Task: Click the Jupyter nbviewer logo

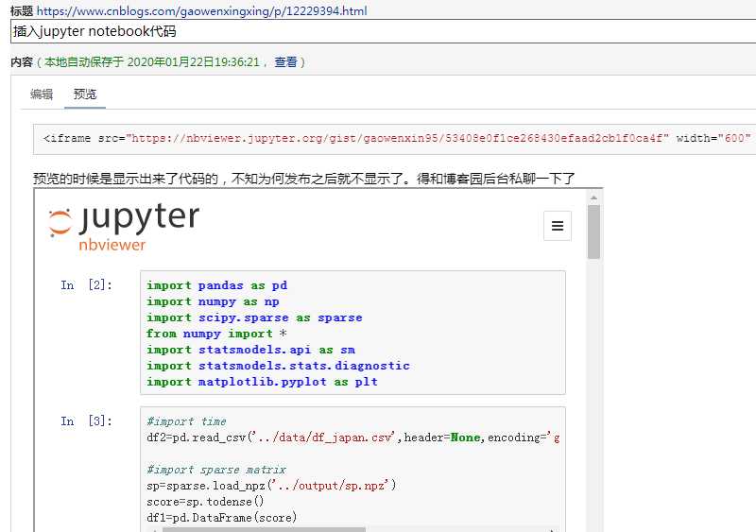Action: pos(124,227)
